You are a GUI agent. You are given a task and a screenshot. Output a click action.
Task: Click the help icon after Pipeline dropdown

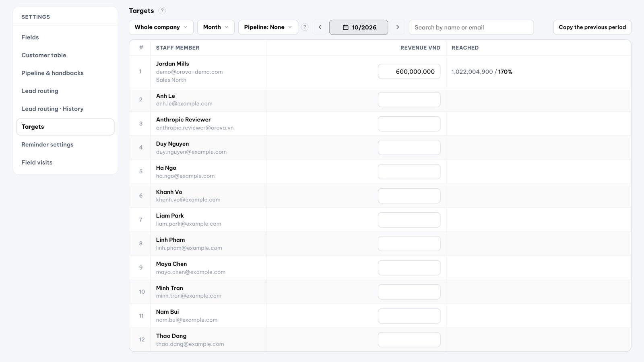coord(305,27)
